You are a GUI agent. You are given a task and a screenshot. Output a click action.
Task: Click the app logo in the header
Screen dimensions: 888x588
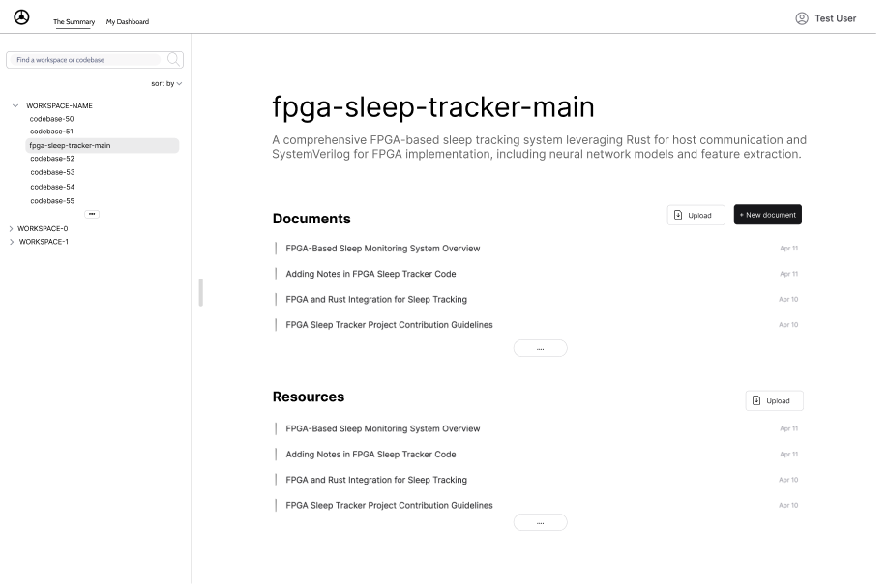click(x=21, y=17)
